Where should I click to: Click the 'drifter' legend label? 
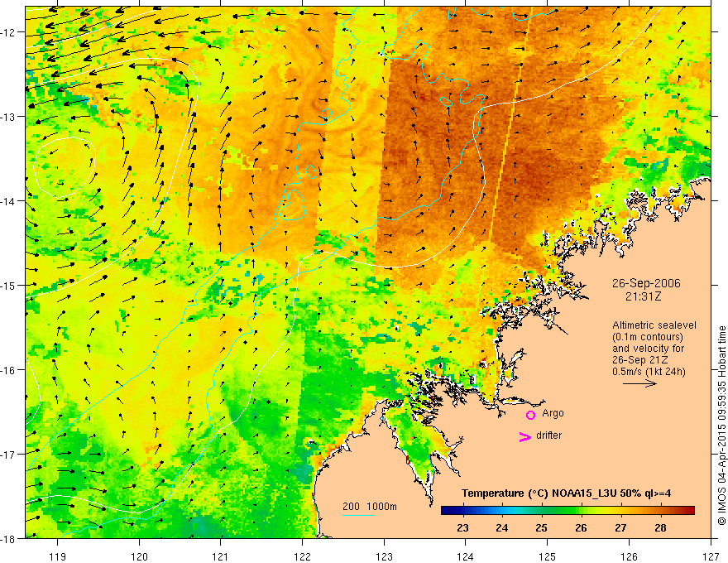click(x=548, y=435)
